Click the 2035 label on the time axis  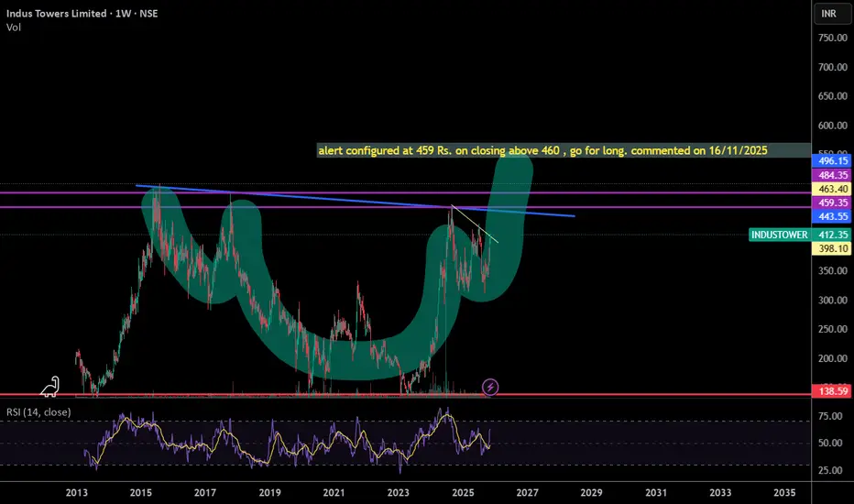[784, 493]
